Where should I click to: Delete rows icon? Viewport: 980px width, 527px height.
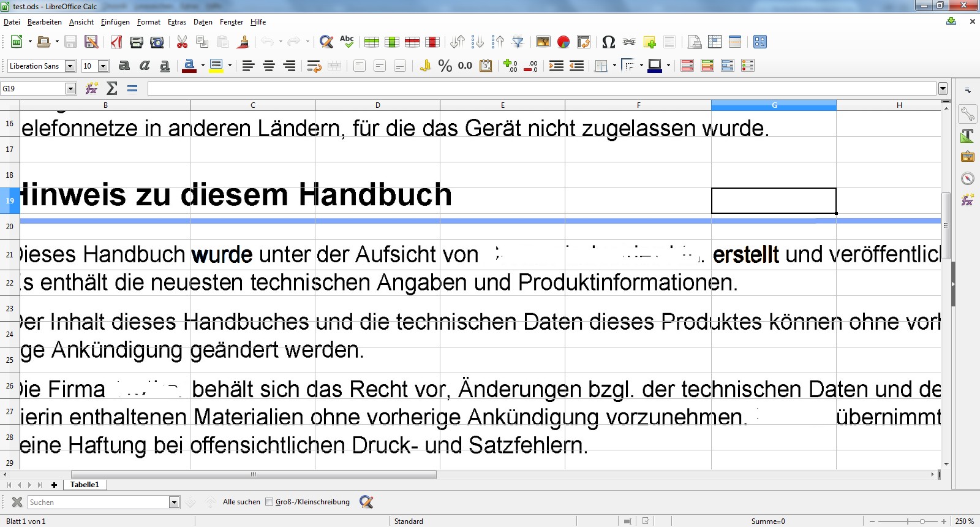pyautogui.click(x=412, y=42)
